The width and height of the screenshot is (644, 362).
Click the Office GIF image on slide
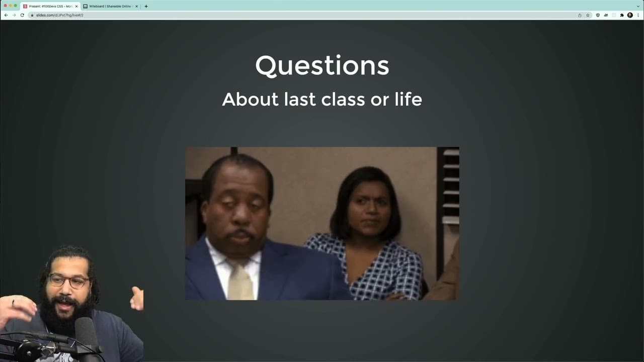pos(322,223)
